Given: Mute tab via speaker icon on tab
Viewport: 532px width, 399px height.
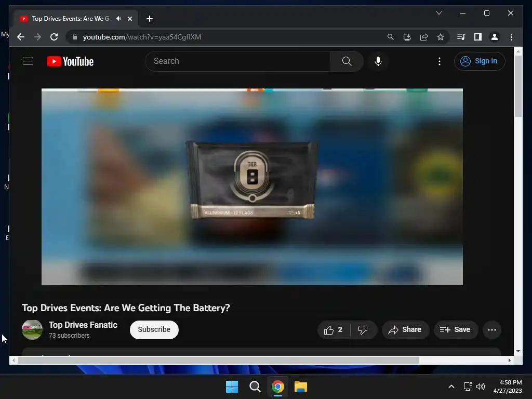Looking at the screenshot, I should click(x=119, y=19).
